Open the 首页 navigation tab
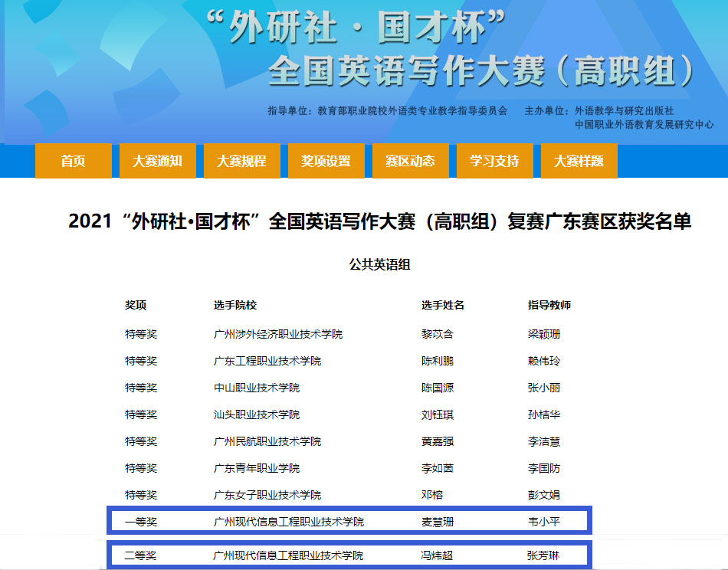The height and width of the screenshot is (570, 728). [x=74, y=161]
